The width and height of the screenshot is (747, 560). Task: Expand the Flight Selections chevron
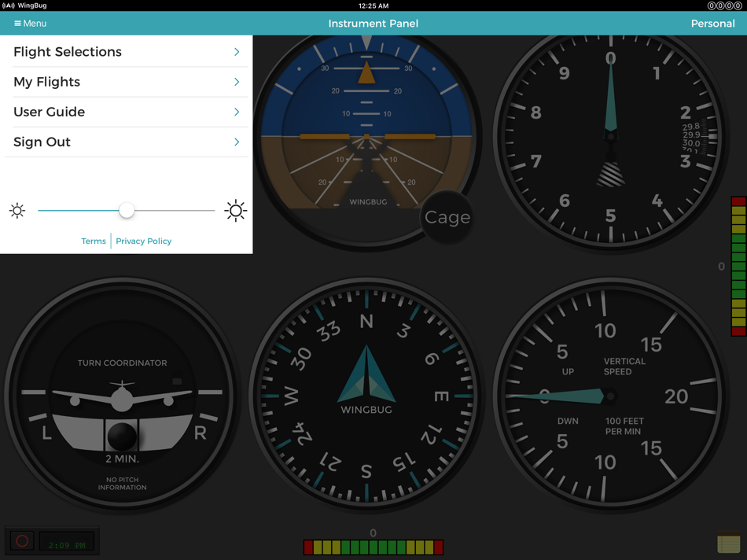[237, 51]
